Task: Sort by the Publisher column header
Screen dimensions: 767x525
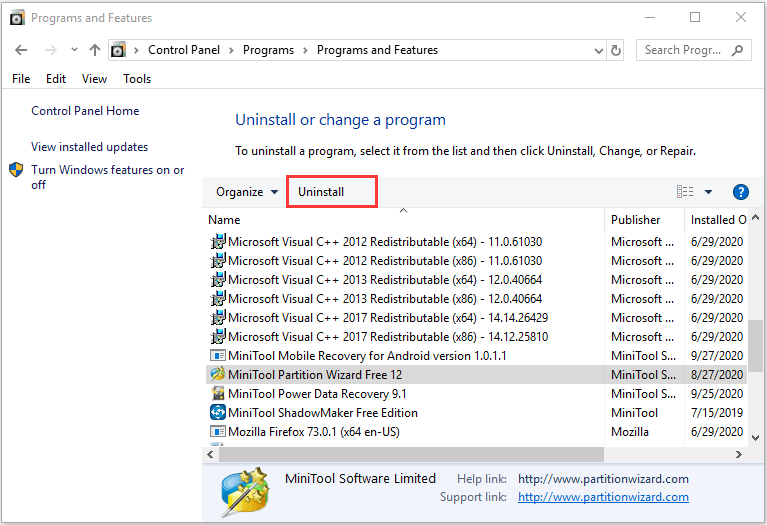Action: 645,220
